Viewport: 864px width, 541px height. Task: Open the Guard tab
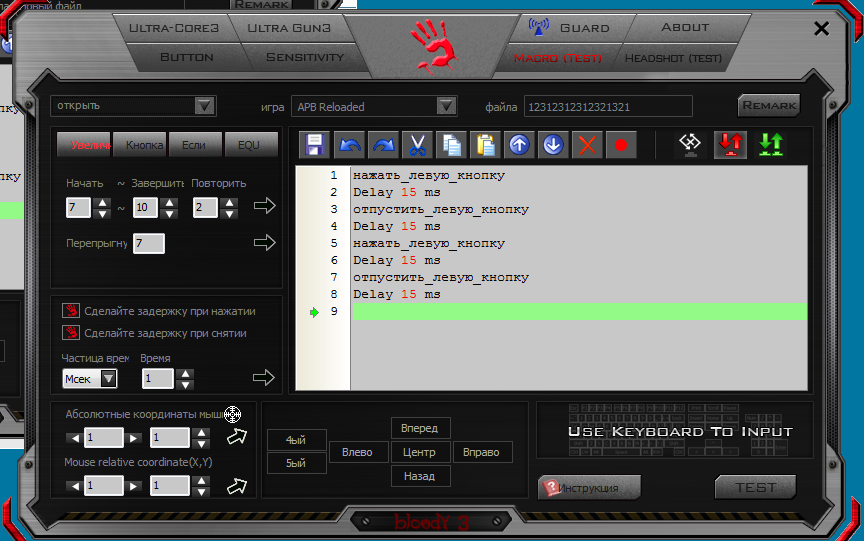click(573, 28)
